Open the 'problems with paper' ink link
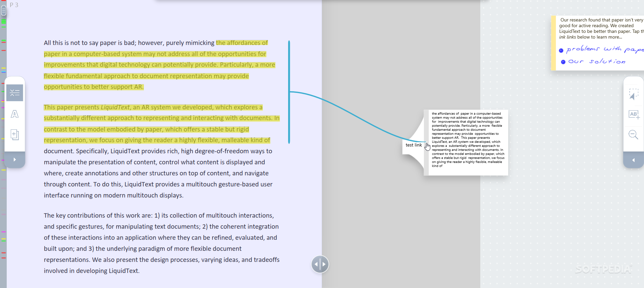 (x=605, y=49)
